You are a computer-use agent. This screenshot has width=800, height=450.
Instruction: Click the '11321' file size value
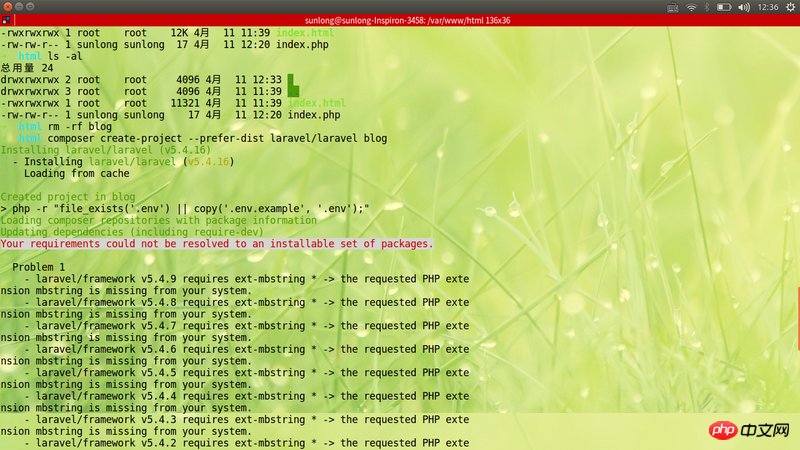pos(185,103)
